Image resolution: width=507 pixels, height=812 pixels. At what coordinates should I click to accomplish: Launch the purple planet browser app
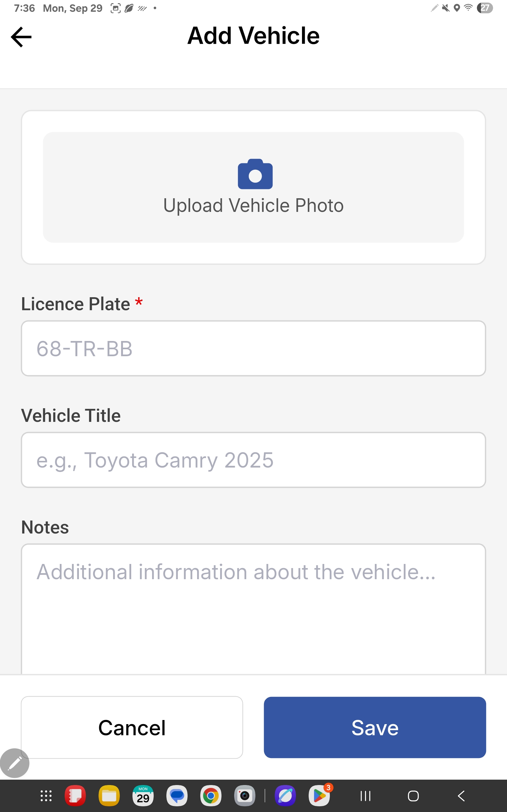(x=286, y=796)
